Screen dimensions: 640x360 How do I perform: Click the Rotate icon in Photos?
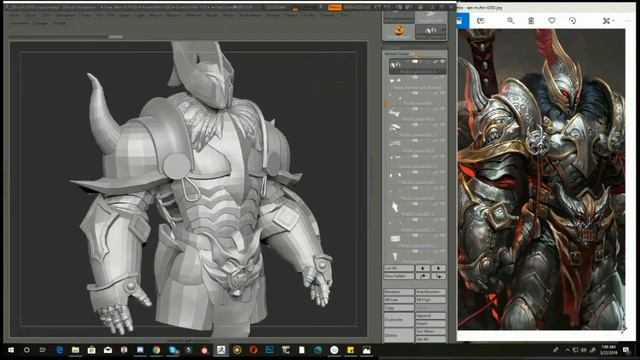[x=572, y=20]
